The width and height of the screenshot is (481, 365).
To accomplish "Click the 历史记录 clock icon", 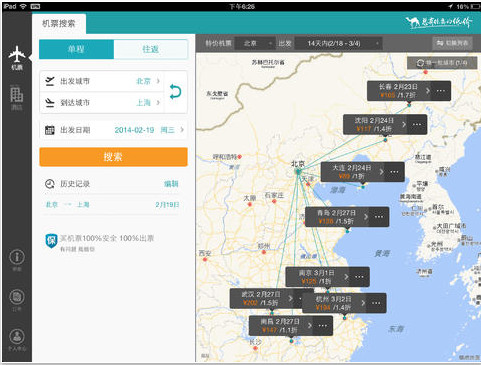I will coord(50,184).
